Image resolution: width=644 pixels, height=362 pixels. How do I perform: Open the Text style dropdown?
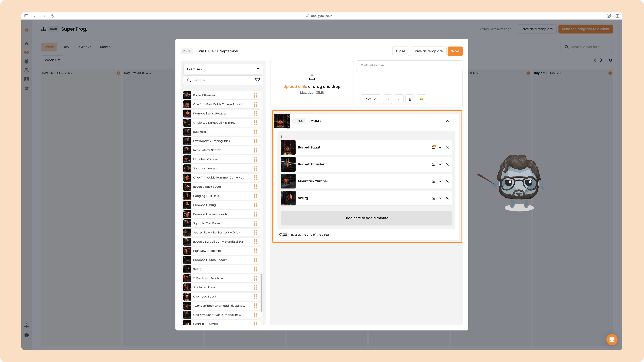(370, 99)
